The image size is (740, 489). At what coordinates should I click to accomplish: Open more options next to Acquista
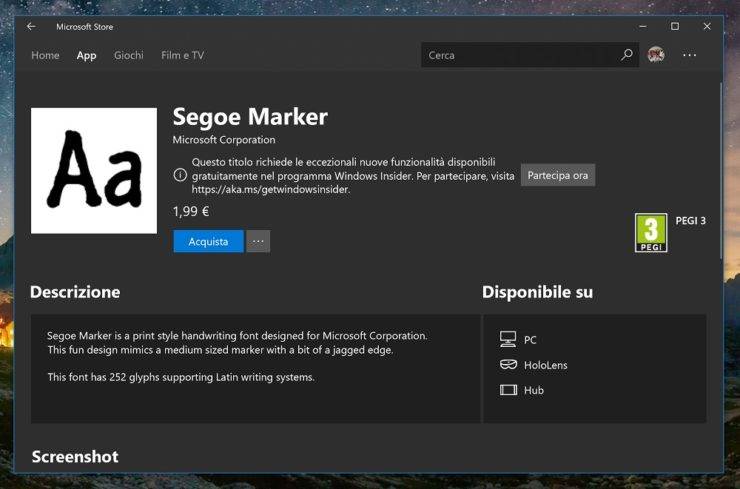point(258,241)
